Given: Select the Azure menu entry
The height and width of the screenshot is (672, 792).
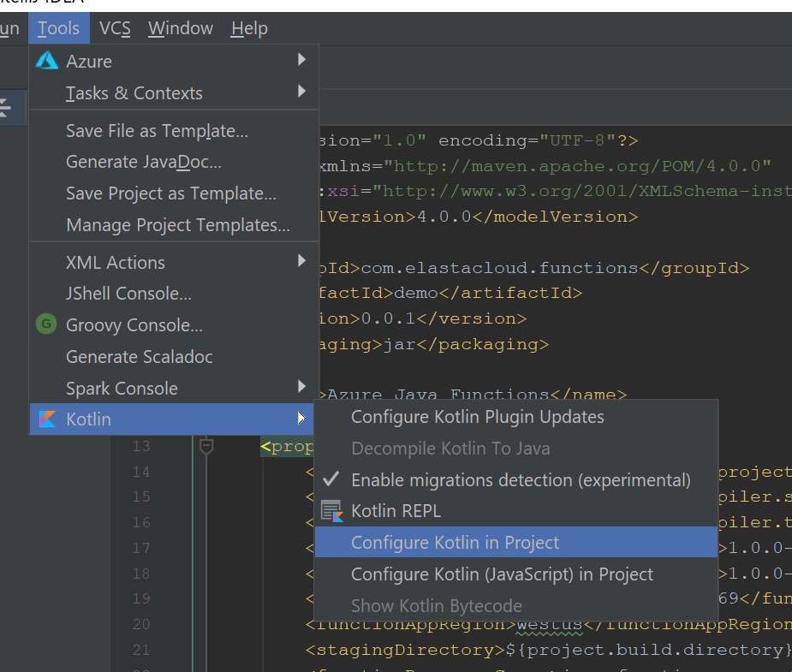Looking at the screenshot, I should point(175,61).
